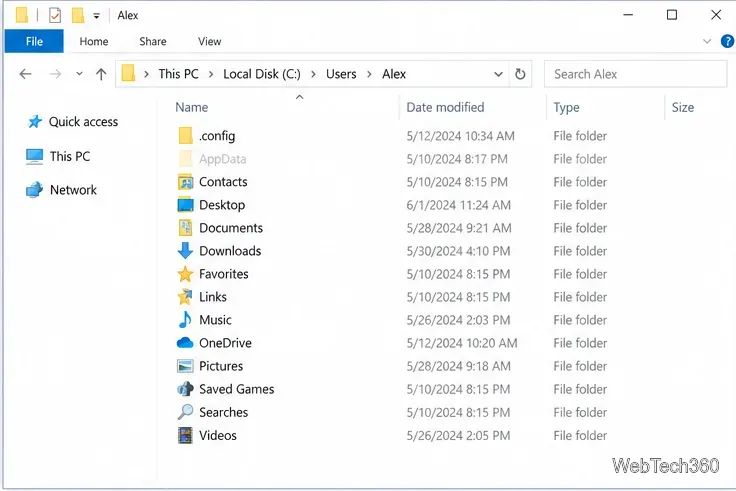Click the folder icon at title bar left
Screen dimensions: 736x491
[x=22, y=15]
